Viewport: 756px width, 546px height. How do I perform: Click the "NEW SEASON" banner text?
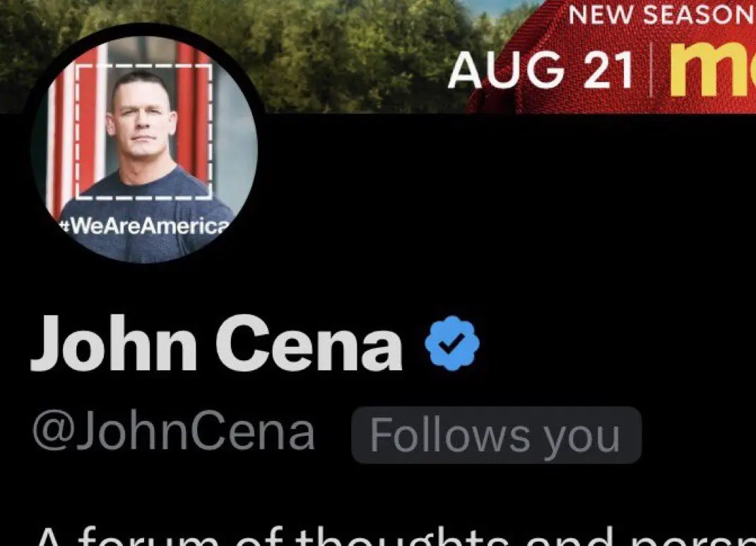pos(661,14)
